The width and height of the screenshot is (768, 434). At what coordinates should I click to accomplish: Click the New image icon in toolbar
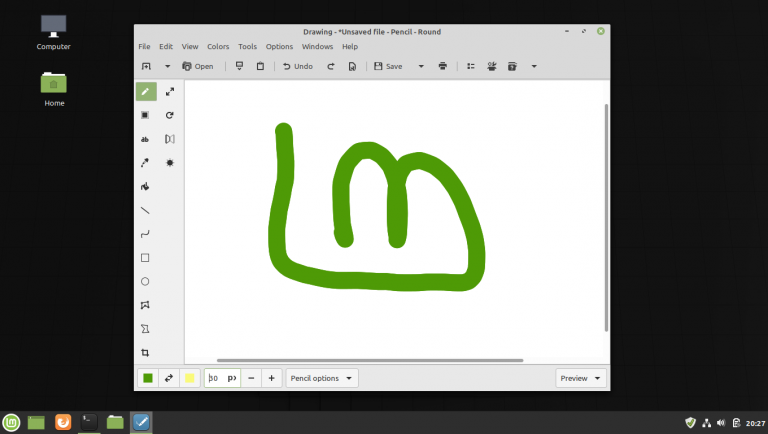146,66
